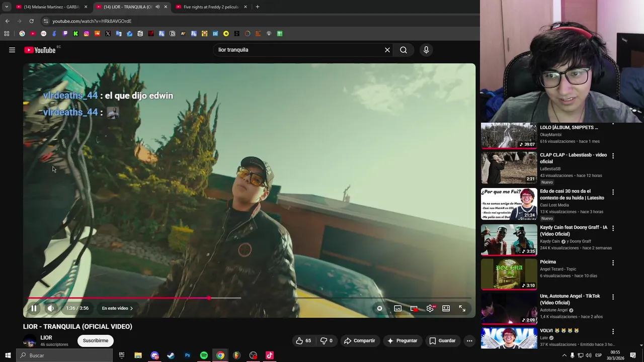The image size is (644, 362).
Task: Like the video with thumbs up
Action: [x=304, y=340]
